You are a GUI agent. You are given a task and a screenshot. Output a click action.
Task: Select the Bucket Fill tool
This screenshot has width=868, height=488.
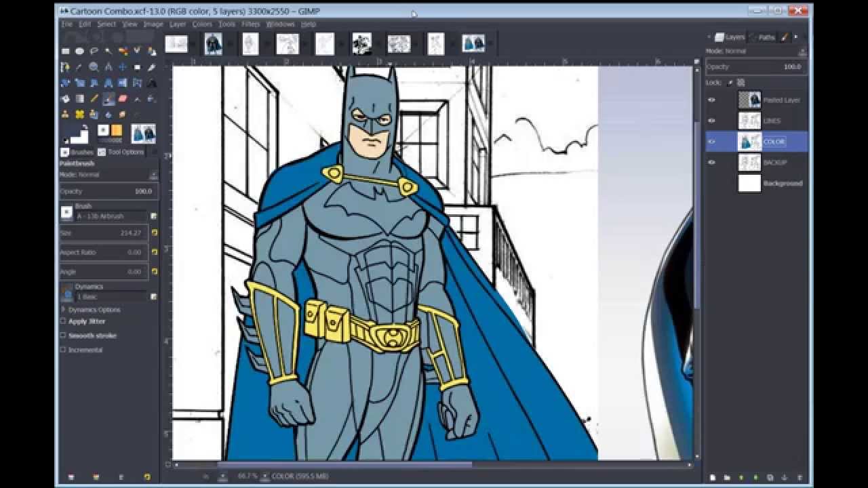pos(65,98)
